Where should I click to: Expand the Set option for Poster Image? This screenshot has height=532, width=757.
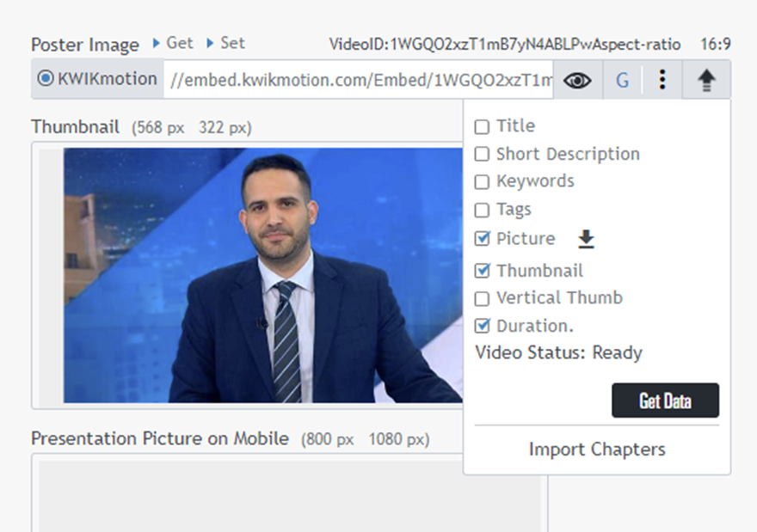coord(225,43)
